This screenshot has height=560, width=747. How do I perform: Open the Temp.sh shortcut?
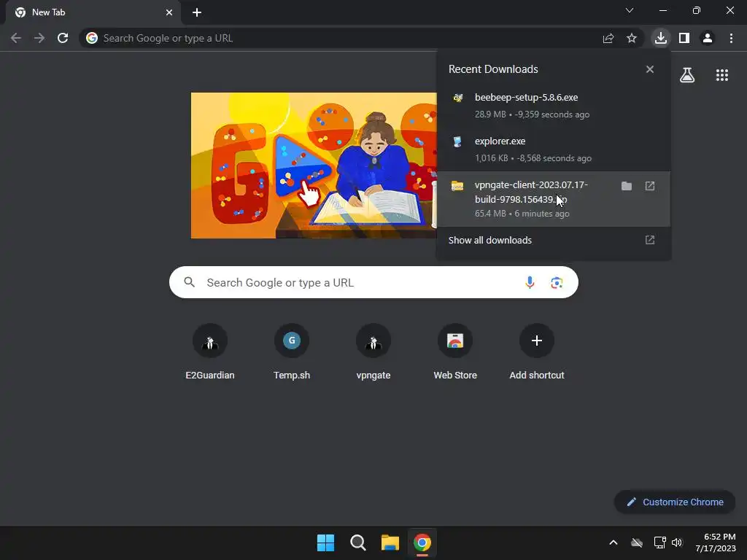[292, 352]
